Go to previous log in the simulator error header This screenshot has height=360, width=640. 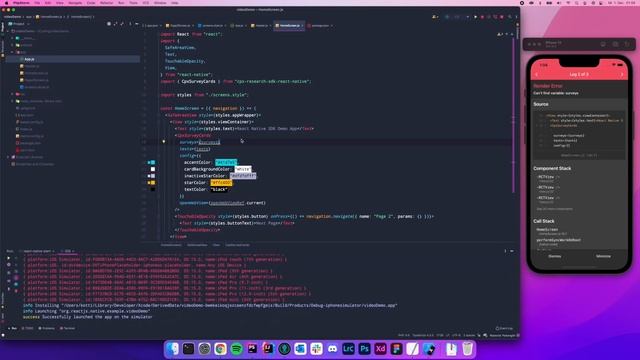536,75
